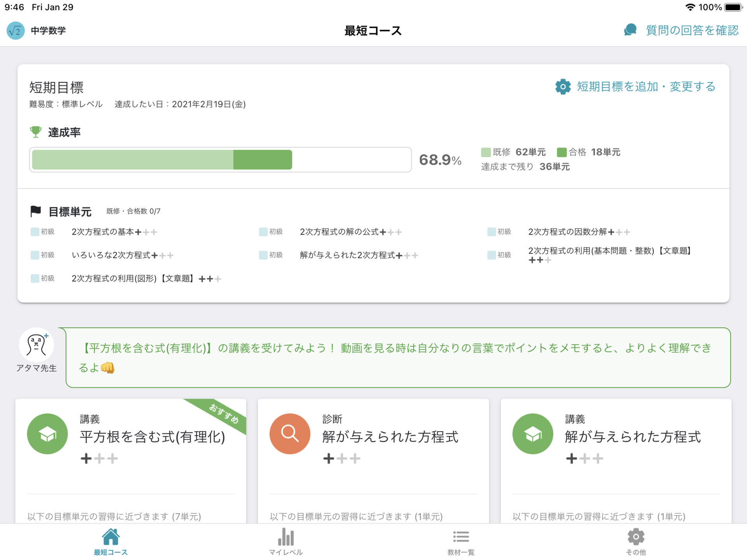Tap the chat bubble answers icon
This screenshot has height=560, width=747.
pyautogui.click(x=630, y=30)
